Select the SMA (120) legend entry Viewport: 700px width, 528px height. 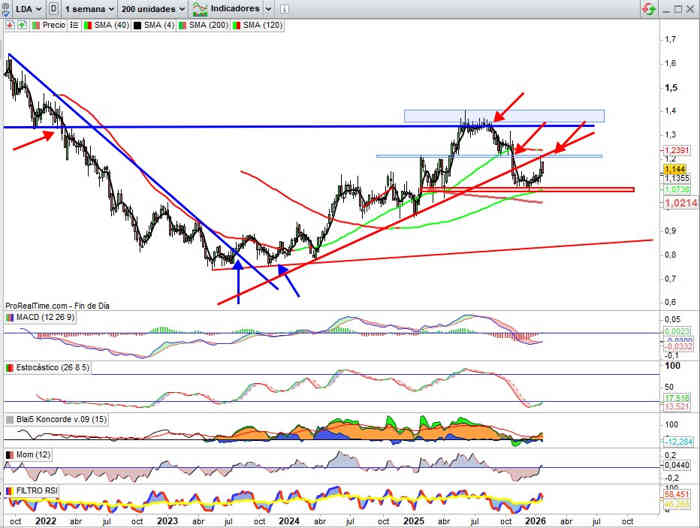[x=260, y=22]
